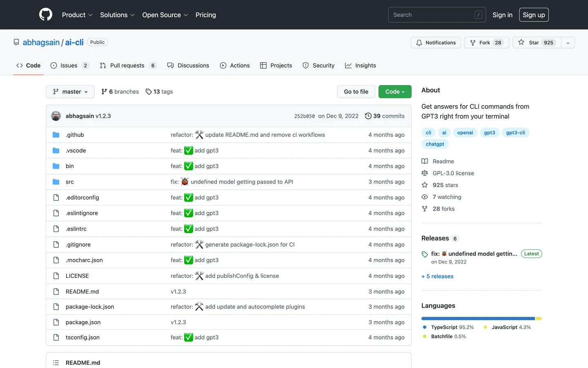Click the src folder icon
The image size is (588, 368).
coord(56,182)
